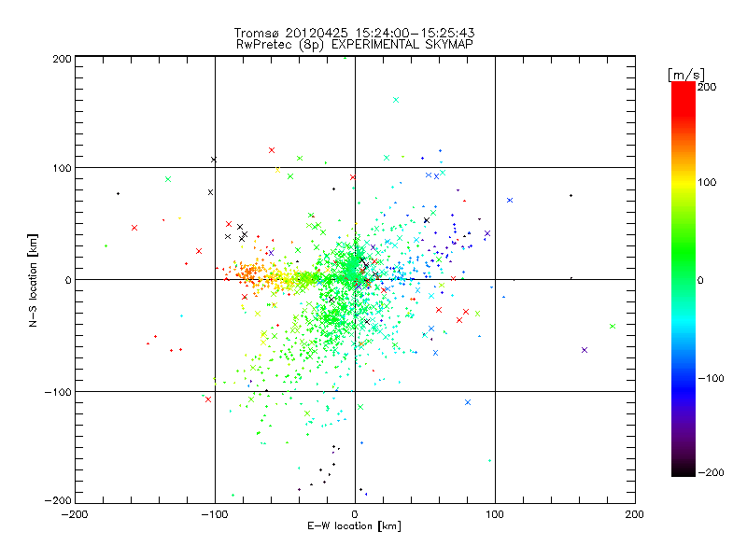The height and width of the screenshot is (560, 747).
Task: Click the purple X marker east of 150 km
Action: tap(585, 350)
